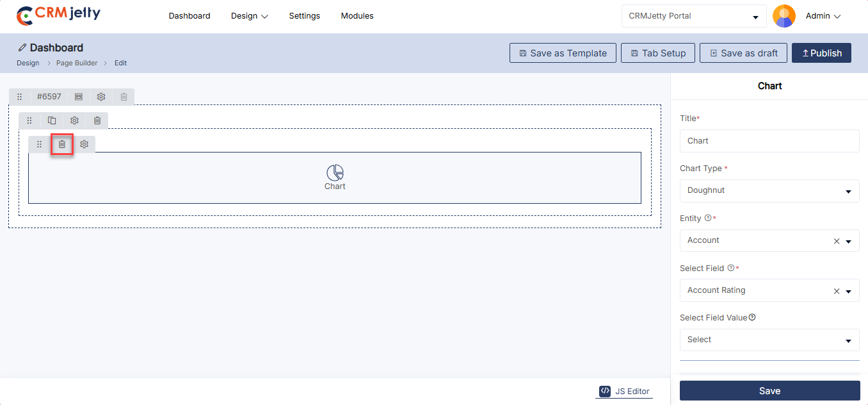This screenshot has height=405, width=868.
Task: Click the Publish button
Action: (x=821, y=53)
